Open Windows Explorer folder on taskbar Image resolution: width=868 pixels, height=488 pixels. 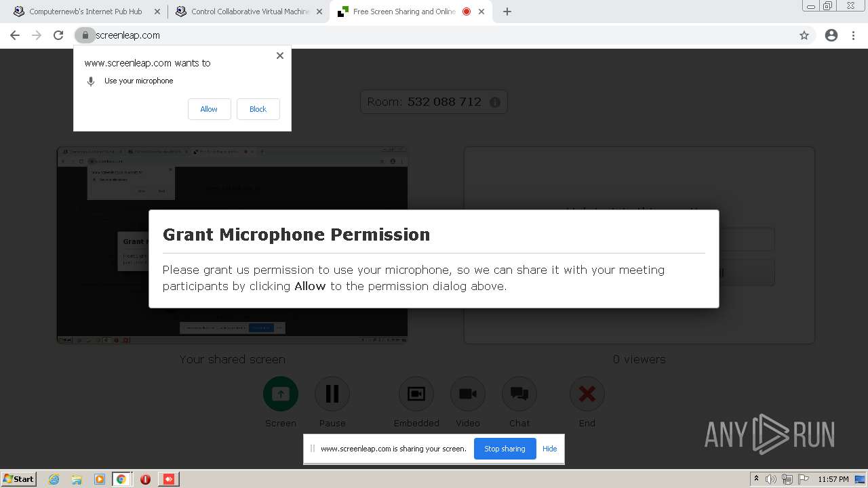tap(77, 479)
